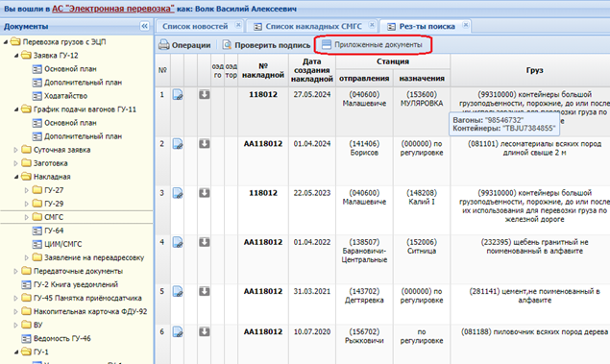Click Дата создания накладной column header
This screenshot has height=364, width=610.
pyautogui.click(x=312, y=70)
